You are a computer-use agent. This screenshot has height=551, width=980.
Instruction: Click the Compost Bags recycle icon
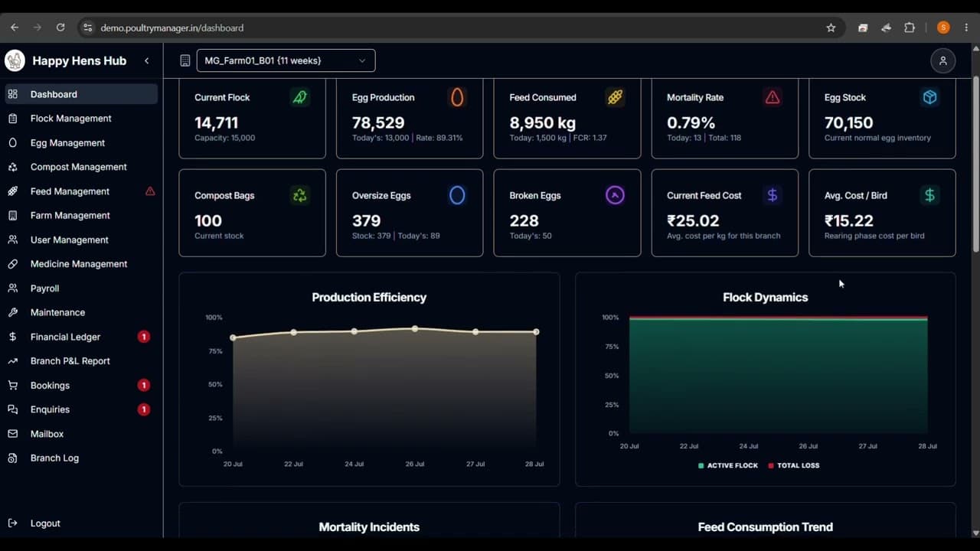point(299,195)
